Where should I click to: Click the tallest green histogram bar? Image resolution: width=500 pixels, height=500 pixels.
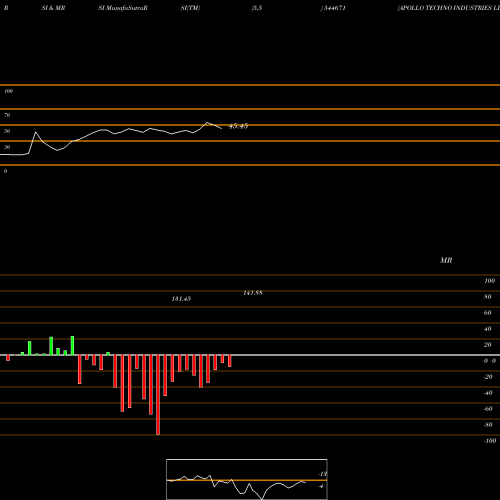tap(72, 346)
